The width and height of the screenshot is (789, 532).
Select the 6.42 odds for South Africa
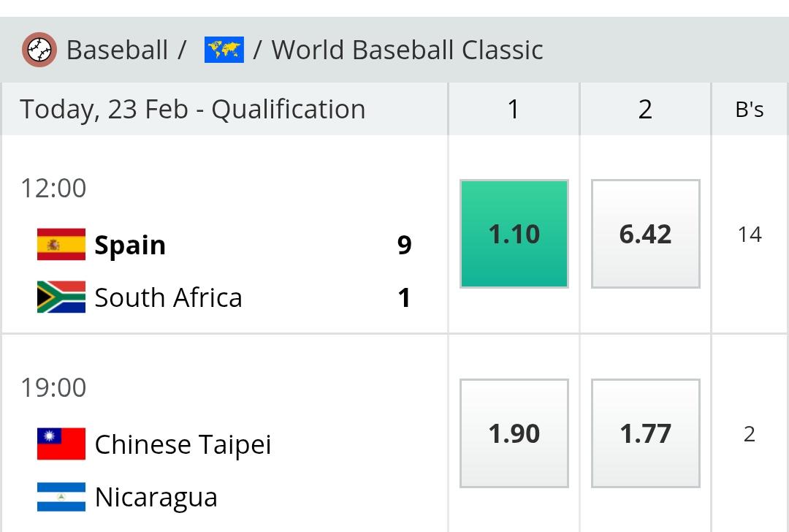click(646, 234)
